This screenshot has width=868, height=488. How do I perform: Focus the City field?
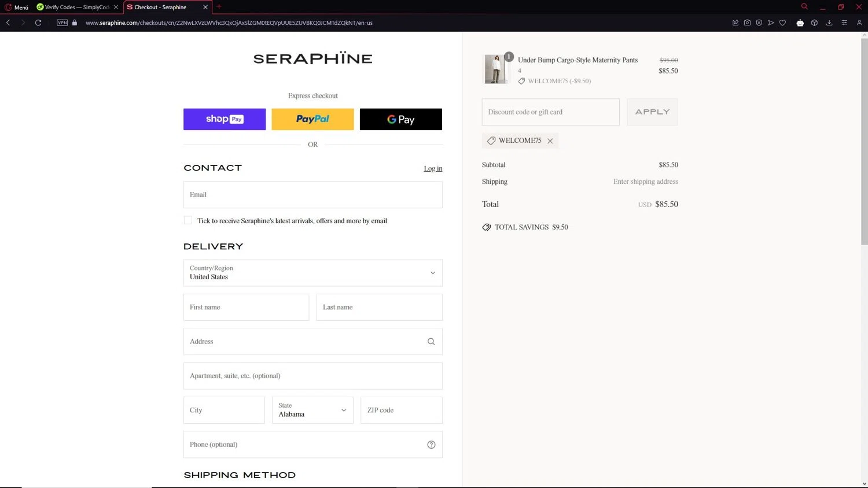[225, 410]
